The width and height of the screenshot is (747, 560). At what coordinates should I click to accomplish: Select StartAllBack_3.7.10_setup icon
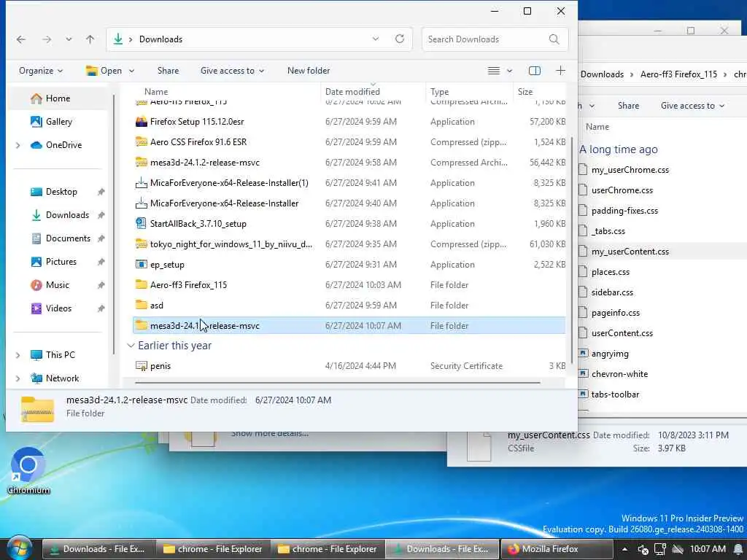coord(141,224)
